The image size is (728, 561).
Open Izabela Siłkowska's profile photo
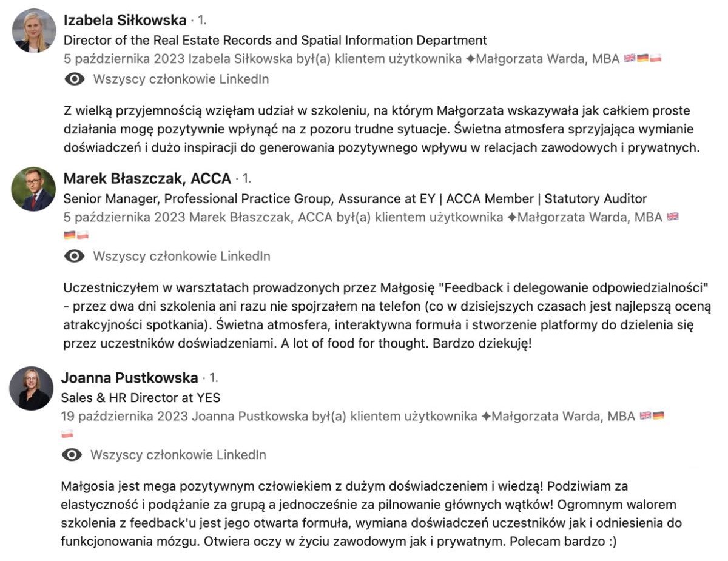pyautogui.click(x=34, y=31)
